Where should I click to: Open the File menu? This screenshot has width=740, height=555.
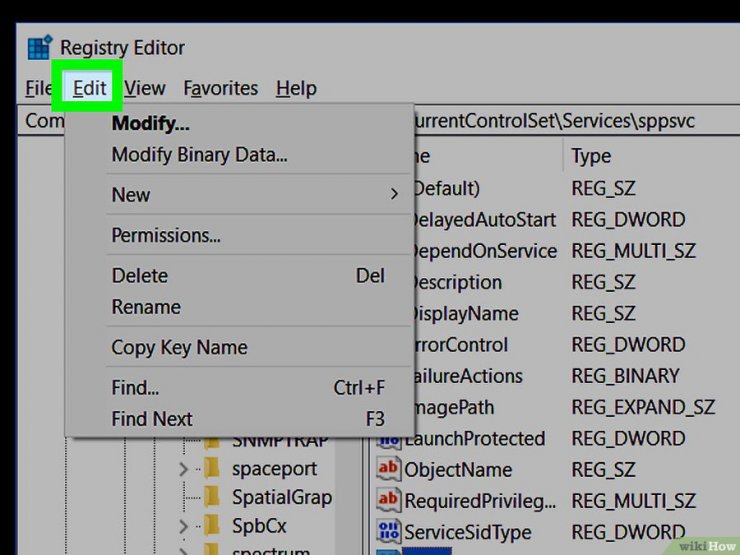[39, 88]
